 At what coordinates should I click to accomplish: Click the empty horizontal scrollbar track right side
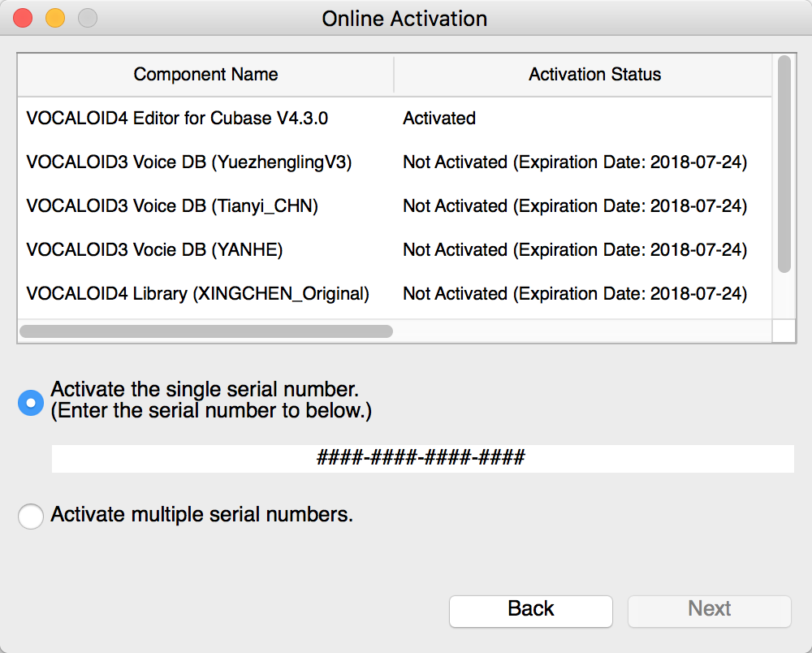[582, 331]
